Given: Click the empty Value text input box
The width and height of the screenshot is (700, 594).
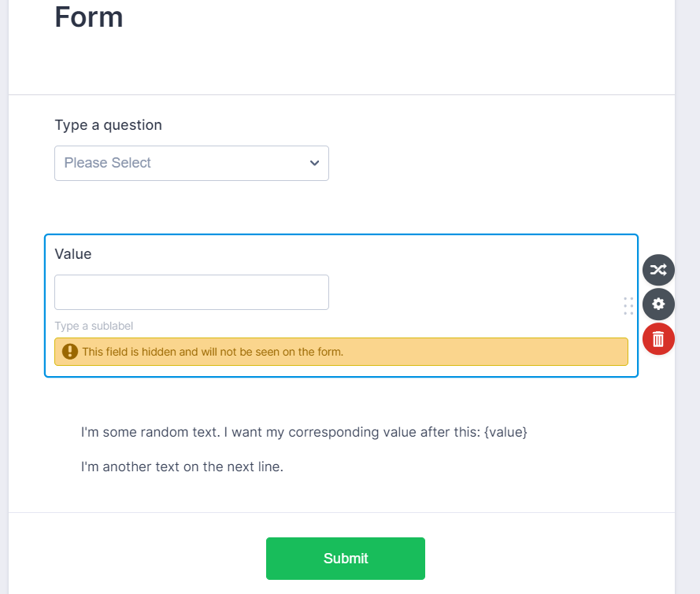Looking at the screenshot, I should (x=191, y=292).
